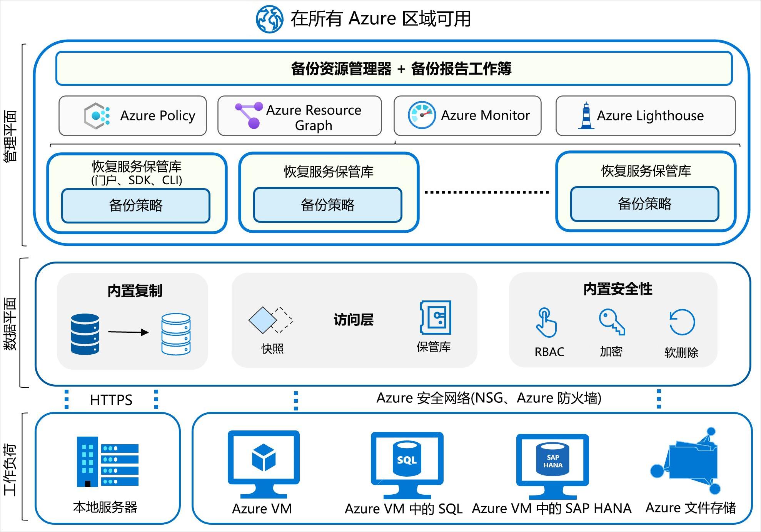
Task: Click the Azure VM 中的 SQL label
Action: point(404,509)
